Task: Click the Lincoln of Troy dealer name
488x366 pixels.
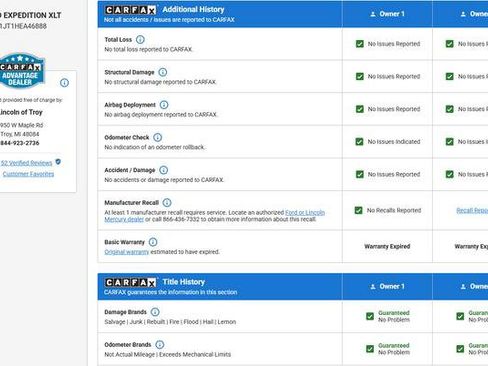Action: point(21,112)
